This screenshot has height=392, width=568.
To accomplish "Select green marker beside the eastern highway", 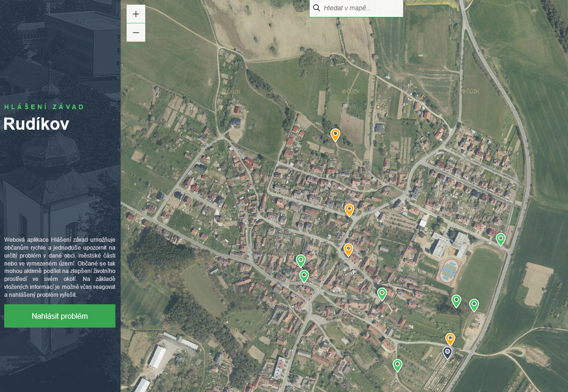I will tap(500, 239).
